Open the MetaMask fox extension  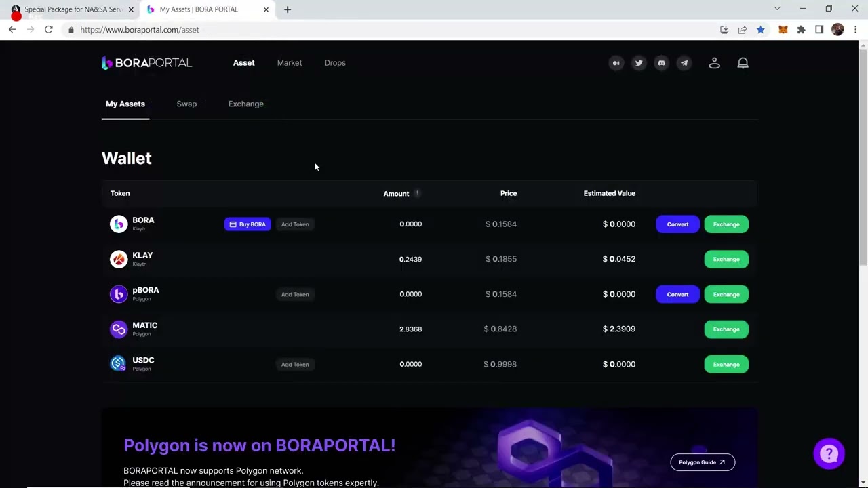click(783, 29)
